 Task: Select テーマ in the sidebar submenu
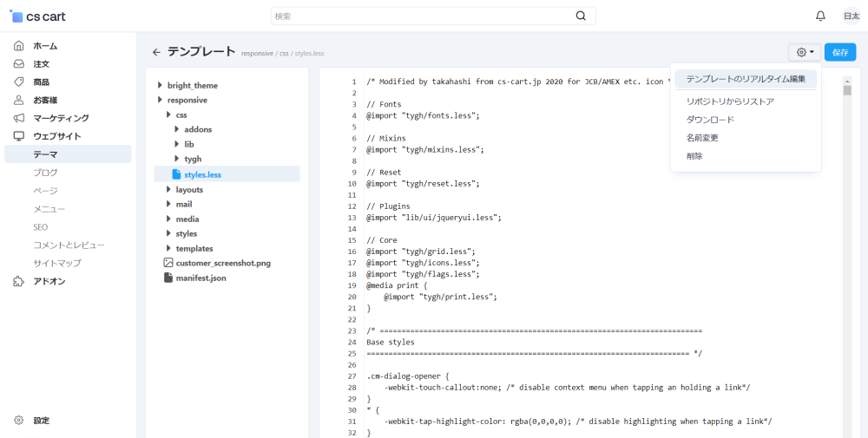click(68, 154)
